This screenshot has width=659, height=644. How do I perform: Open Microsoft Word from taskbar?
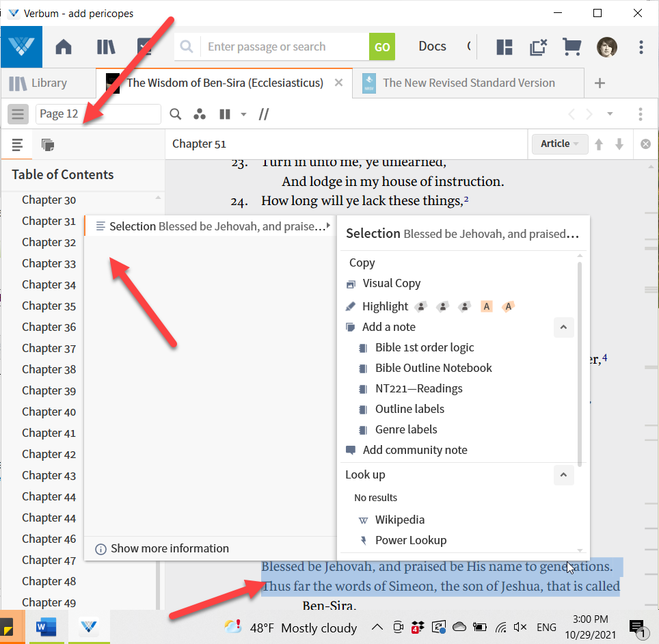(46, 627)
